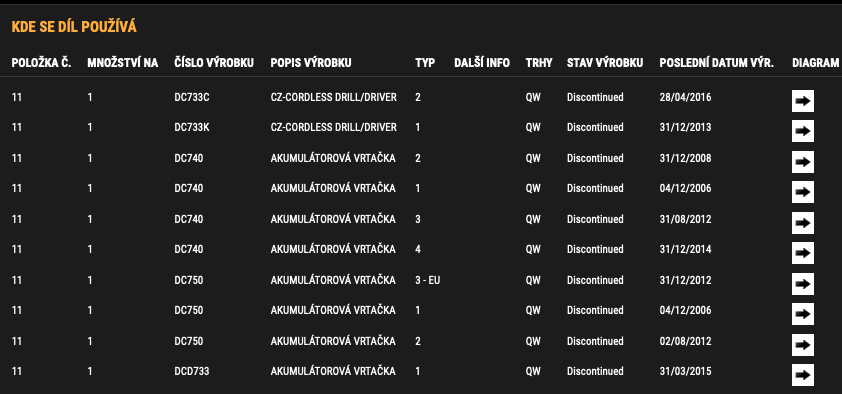This screenshot has height=394, width=842.
Task: Click the Typ column header
Action: coord(425,63)
